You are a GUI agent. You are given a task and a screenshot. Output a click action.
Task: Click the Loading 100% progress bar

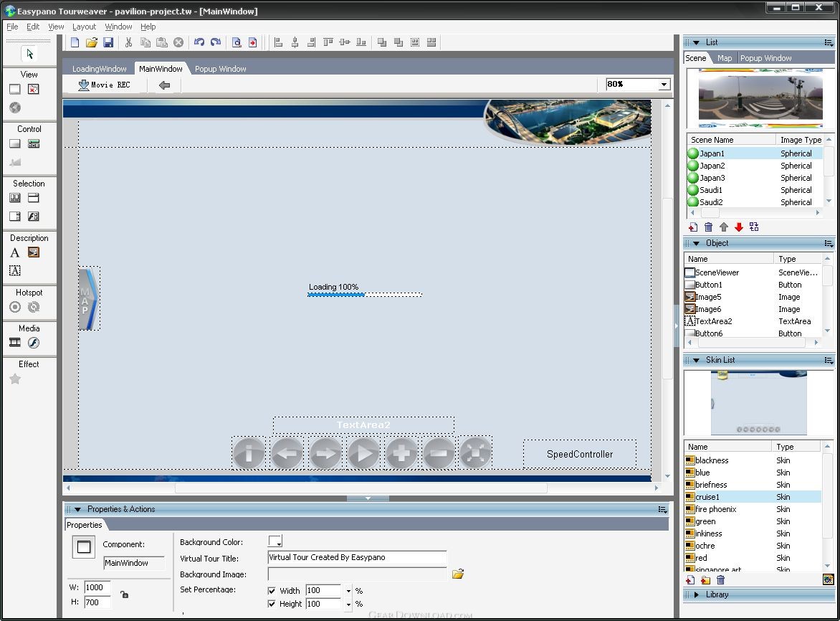365,295
